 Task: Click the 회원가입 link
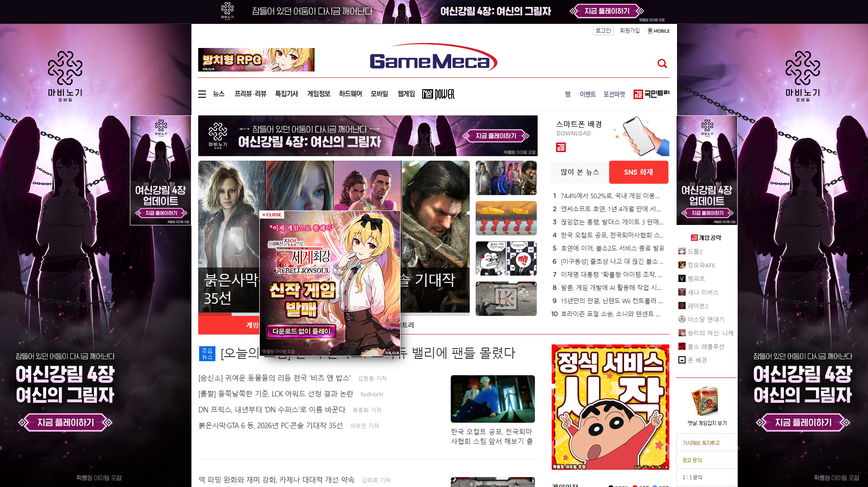point(630,30)
